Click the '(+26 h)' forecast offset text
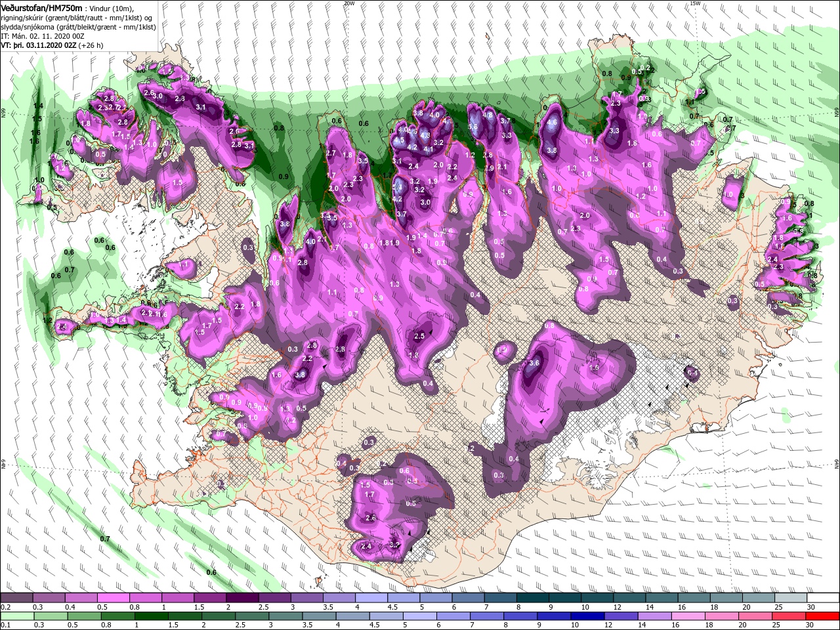 click(x=91, y=45)
